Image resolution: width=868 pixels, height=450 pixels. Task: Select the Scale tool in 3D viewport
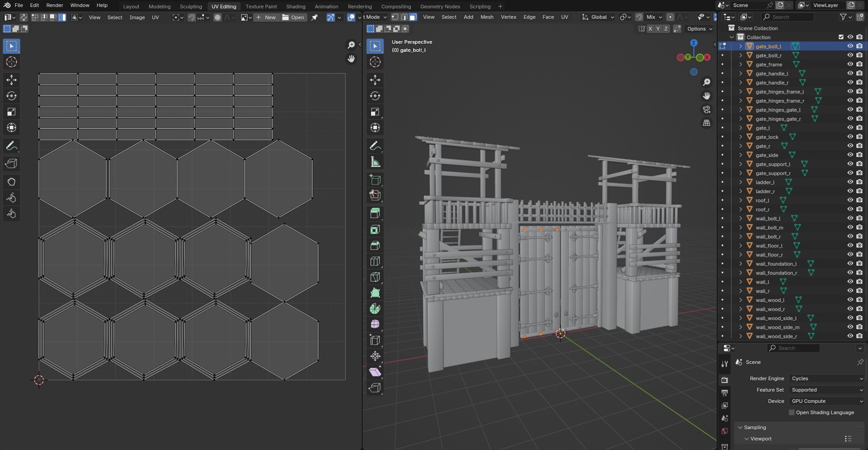[375, 112]
